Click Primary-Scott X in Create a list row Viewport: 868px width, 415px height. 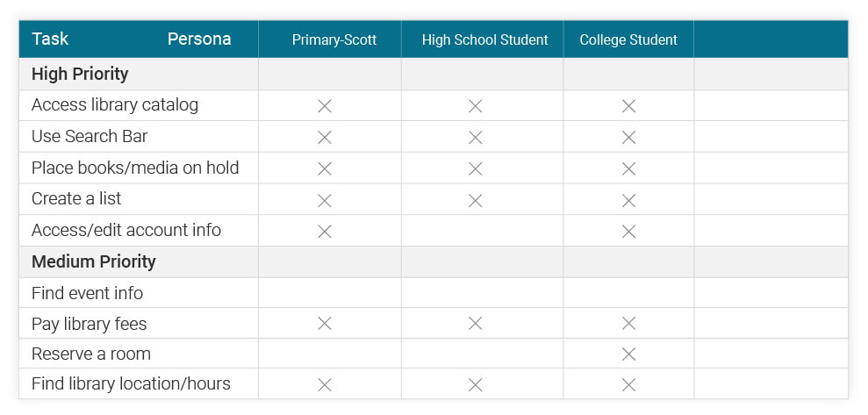[x=325, y=200]
